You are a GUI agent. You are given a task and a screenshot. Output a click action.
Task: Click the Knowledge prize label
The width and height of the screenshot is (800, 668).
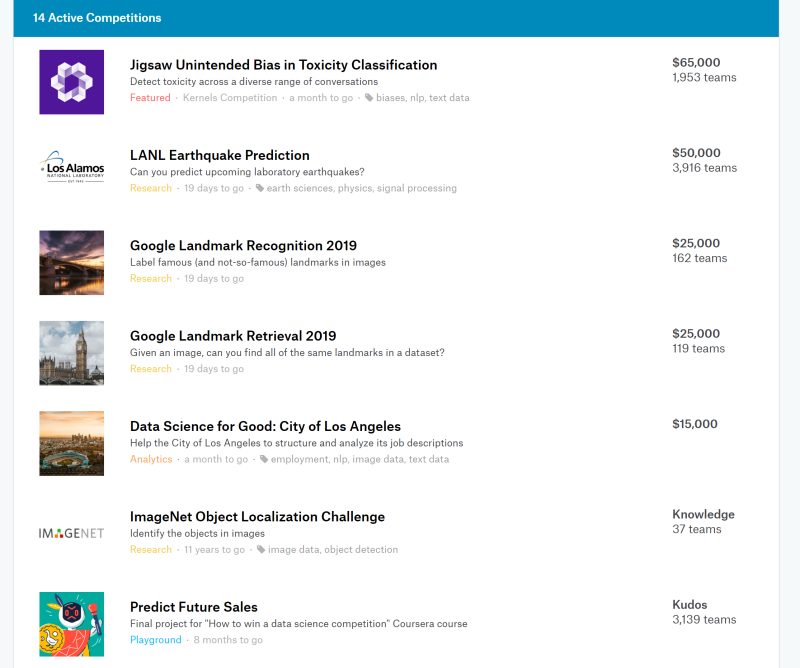tap(703, 514)
